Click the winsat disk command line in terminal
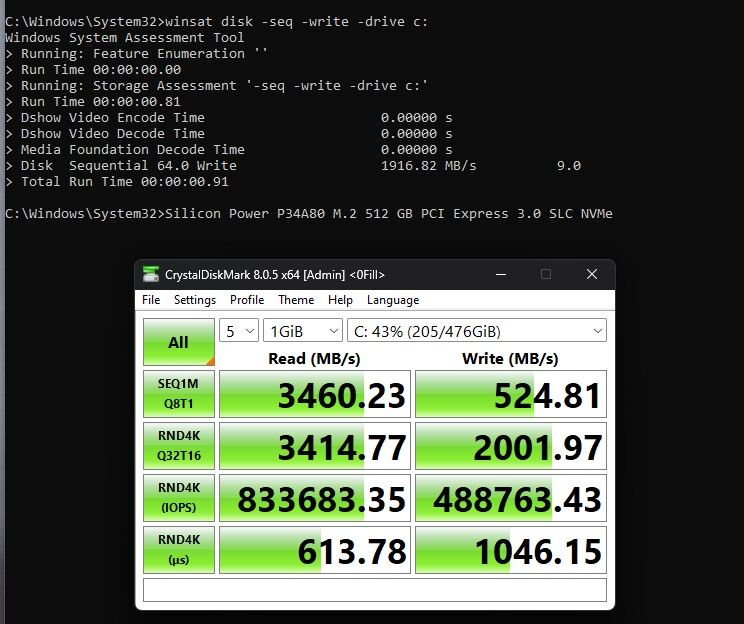This screenshot has width=744, height=624. (216, 22)
